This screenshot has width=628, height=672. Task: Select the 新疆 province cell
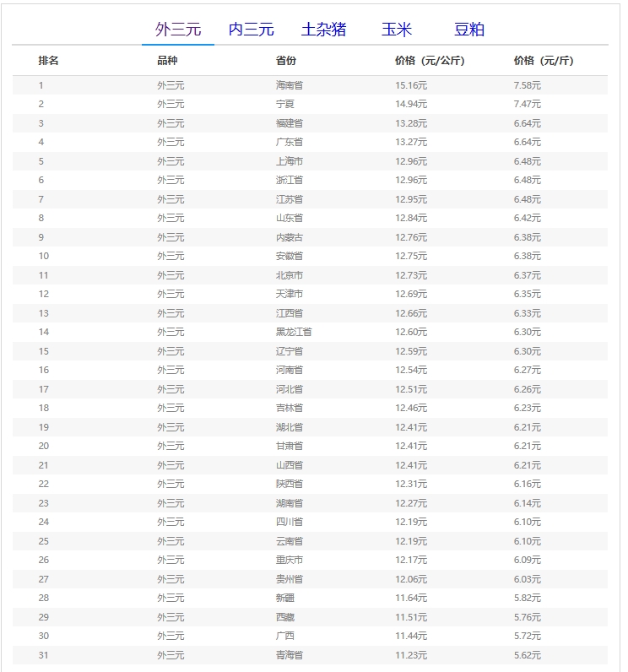(284, 598)
